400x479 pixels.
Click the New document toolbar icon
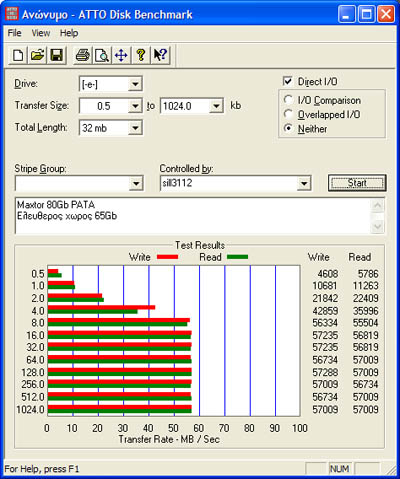coord(18,55)
